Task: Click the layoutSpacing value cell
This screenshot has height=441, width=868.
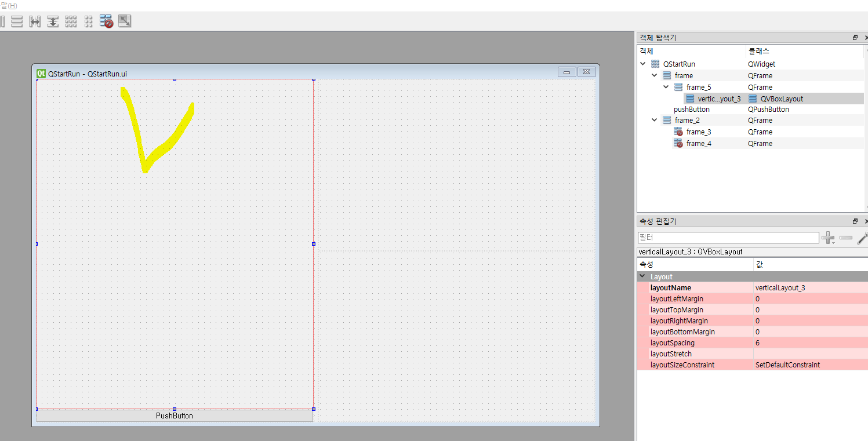Action: (809, 343)
